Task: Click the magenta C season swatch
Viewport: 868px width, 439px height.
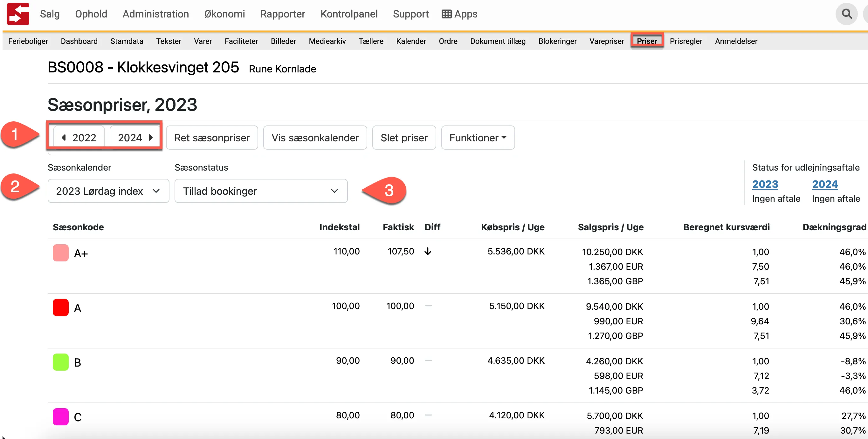Action: [x=61, y=416]
